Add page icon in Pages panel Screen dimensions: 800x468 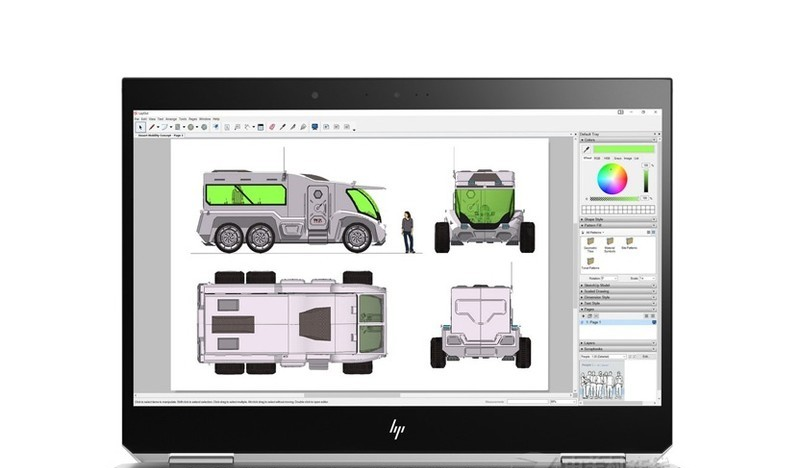pyautogui.click(x=584, y=316)
